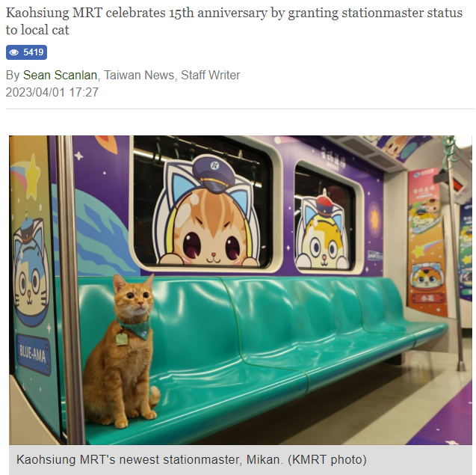
Task: Click the cat's green bandana tag
Action: click(x=121, y=339)
